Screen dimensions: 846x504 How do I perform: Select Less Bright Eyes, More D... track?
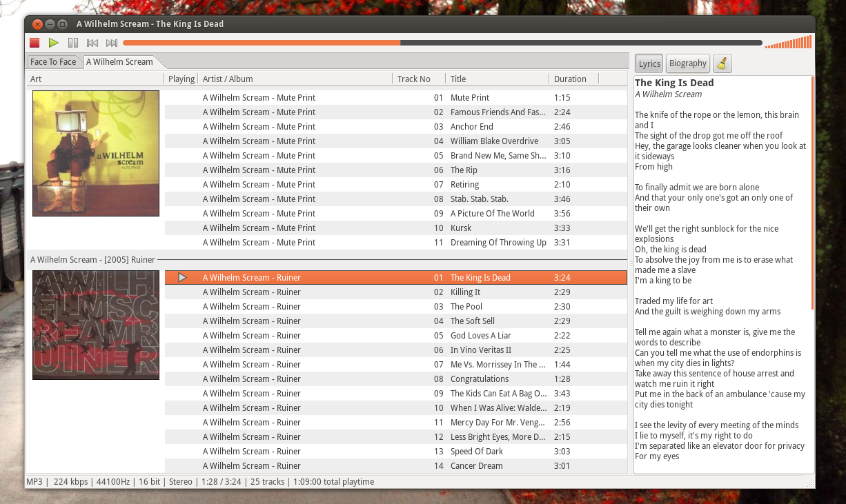click(x=395, y=437)
